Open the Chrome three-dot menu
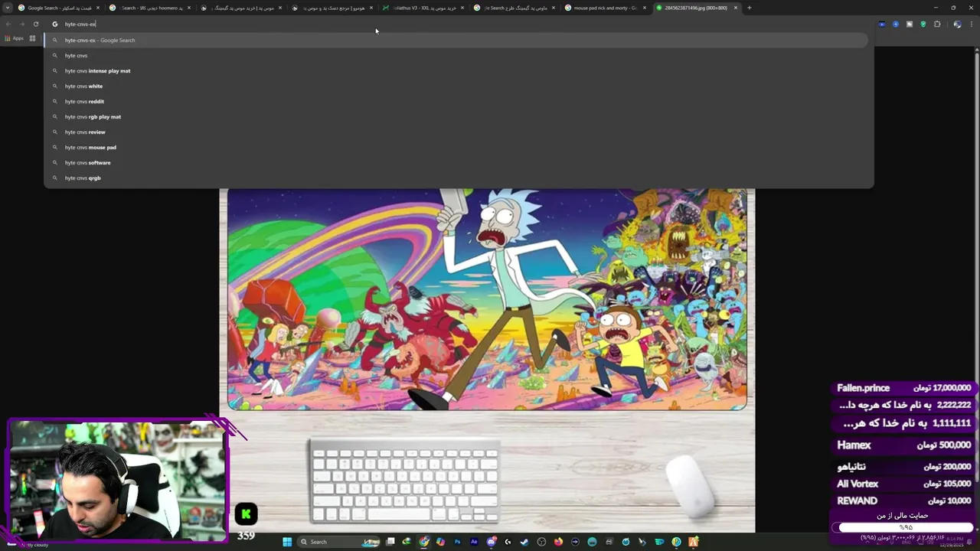This screenshot has height=551, width=980. pos(972,24)
